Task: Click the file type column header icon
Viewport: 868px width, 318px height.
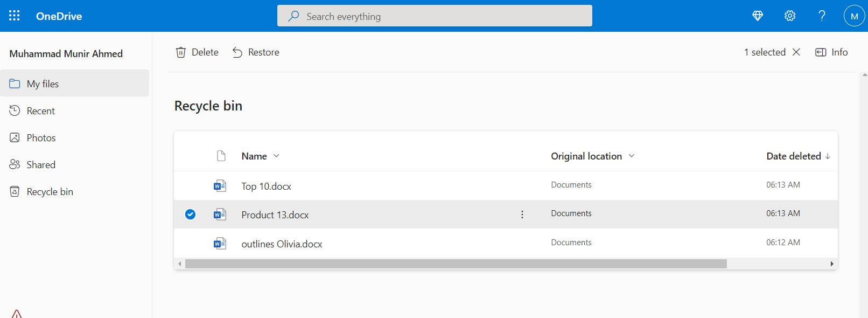Action: 221,156
